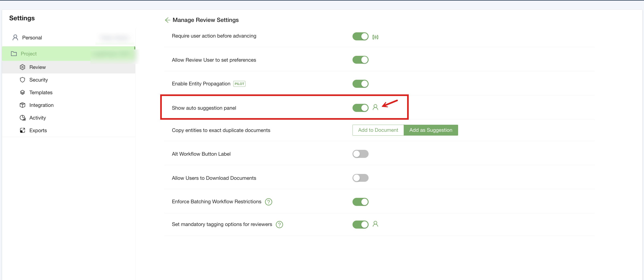Toggle Allow Review User to set preferences
Screen dimensions: 644x280
pyautogui.click(x=360, y=60)
